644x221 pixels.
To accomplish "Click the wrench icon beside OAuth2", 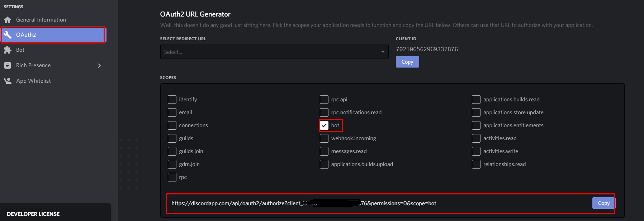I will coord(8,35).
